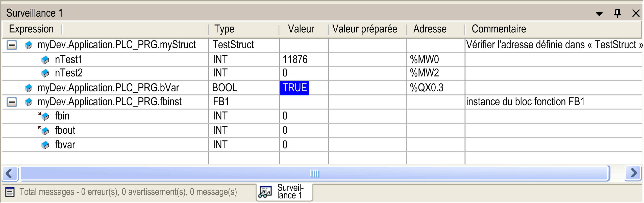644x203 pixels.
Task: Collapse the fbinst tree node
Action: coord(12,102)
